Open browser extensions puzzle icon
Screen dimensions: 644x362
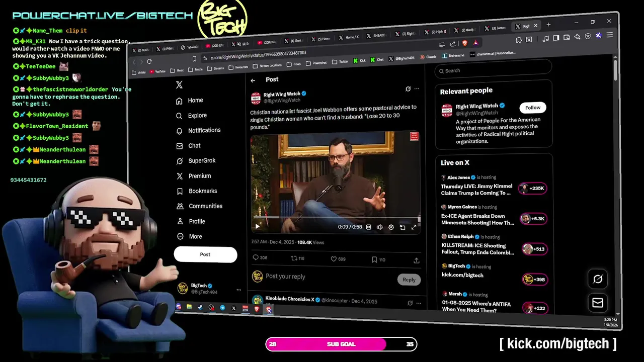519,40
